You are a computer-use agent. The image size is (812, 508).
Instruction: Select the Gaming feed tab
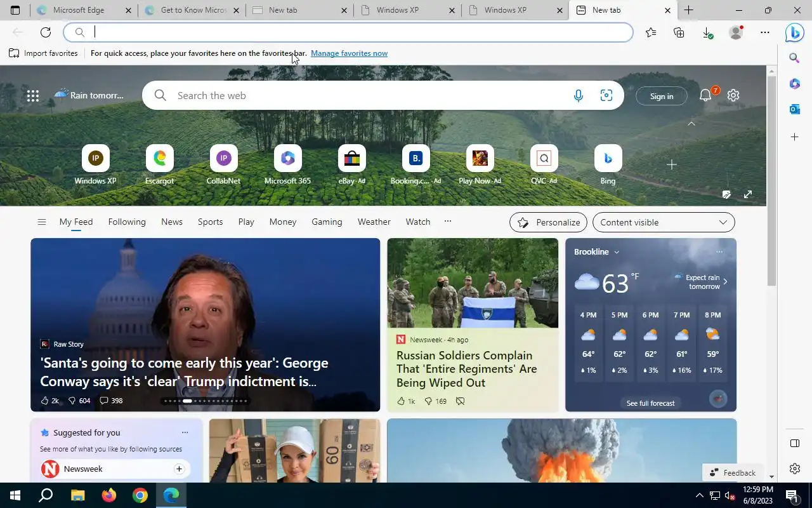click(x=327, y=222)
